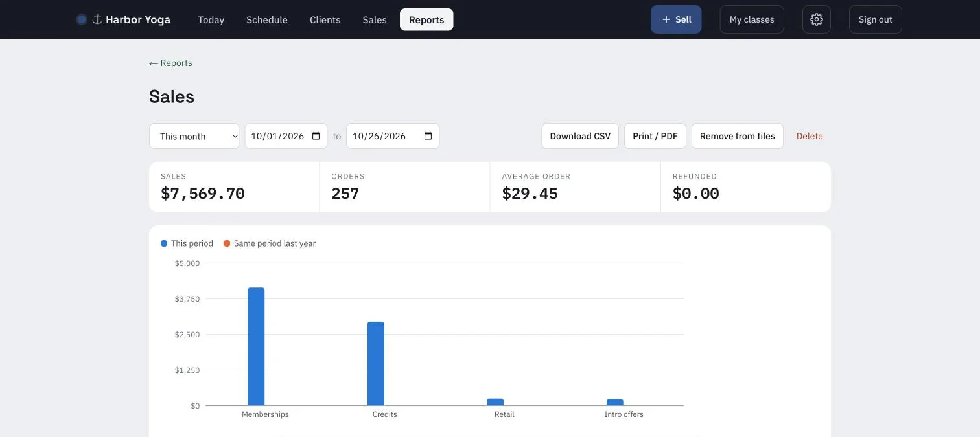Click the $1,250 y-axis label
Image resolution: width=980 pixels, height=437 pixels.
coord(187,370)
